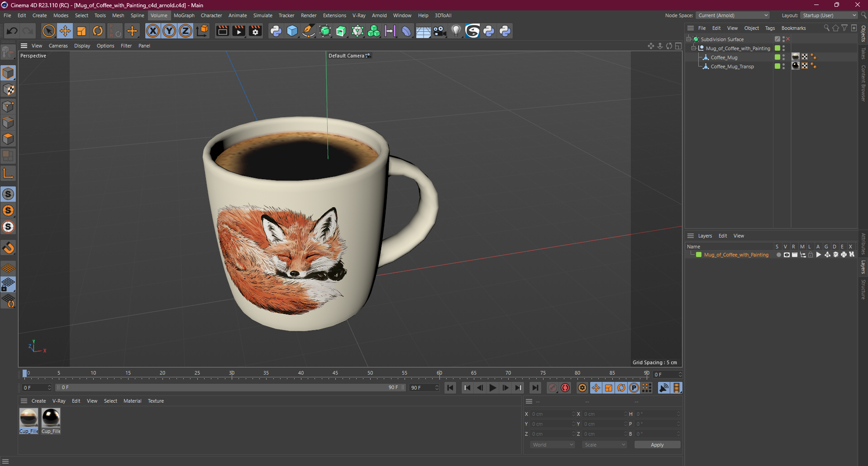Open the Volume menu

[159, 15]
